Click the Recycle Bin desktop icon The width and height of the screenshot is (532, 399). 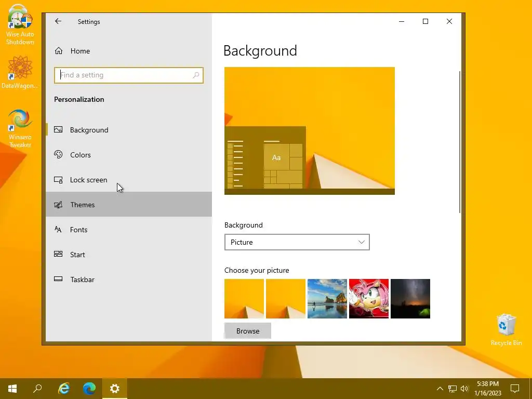[x=506, y=330]
